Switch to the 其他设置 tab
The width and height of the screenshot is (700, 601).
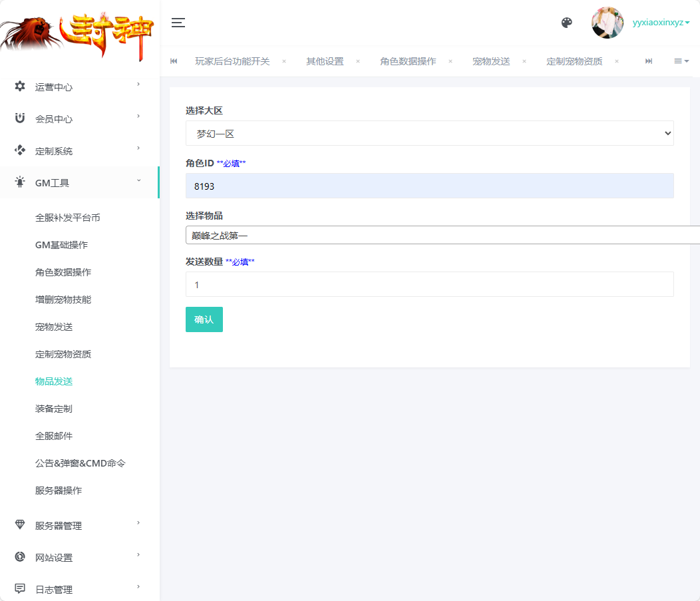(324, 60)
